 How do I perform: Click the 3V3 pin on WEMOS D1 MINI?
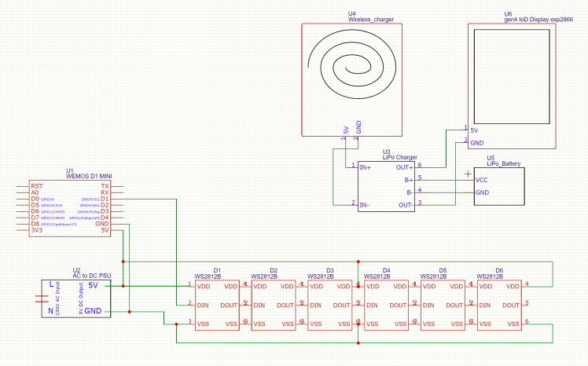click(36, 230)
